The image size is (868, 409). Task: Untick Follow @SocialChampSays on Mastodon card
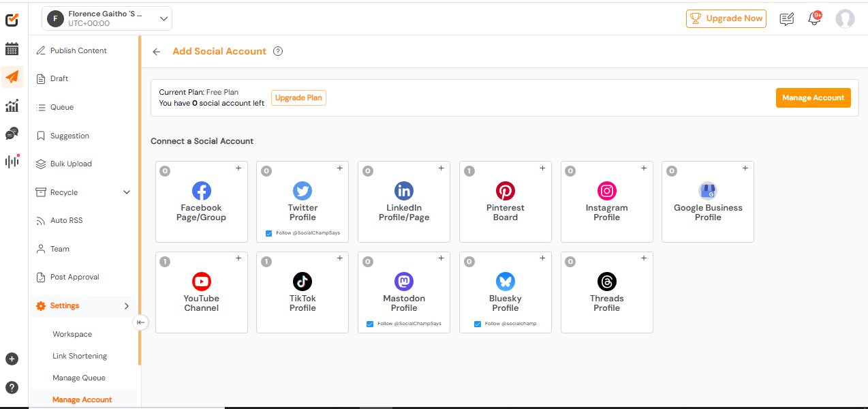[x=370, y=324]
